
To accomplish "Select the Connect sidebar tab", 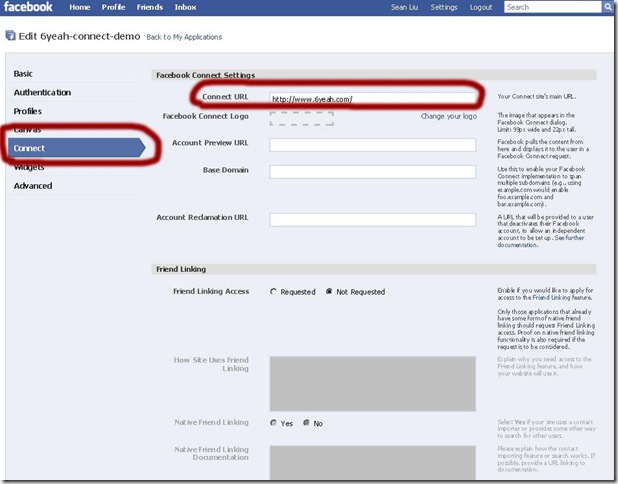I will 77,148.
